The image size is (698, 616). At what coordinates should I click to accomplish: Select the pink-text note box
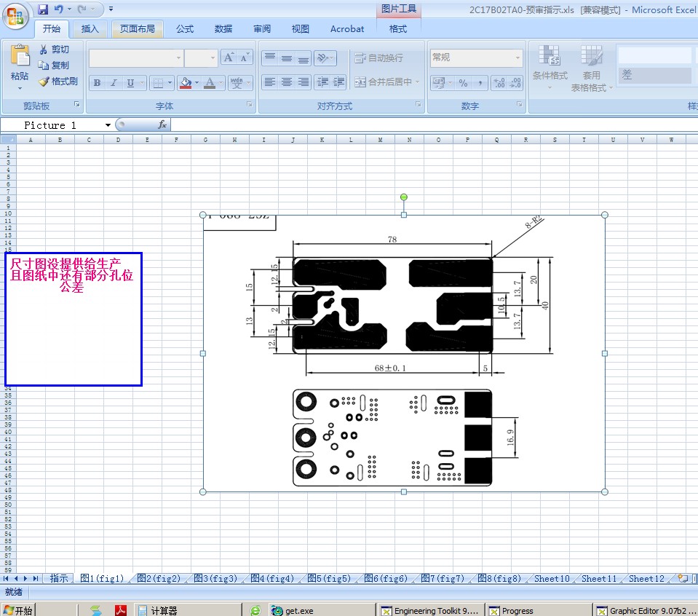(74, 319)
